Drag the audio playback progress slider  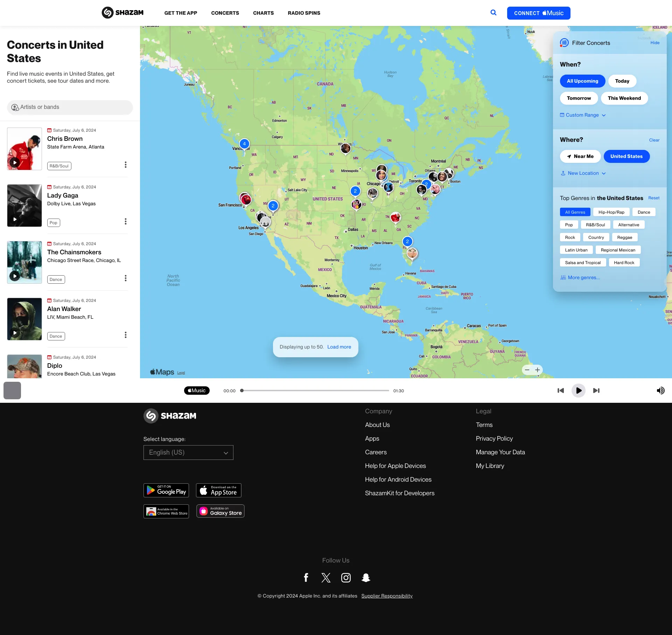coord(241,390)
